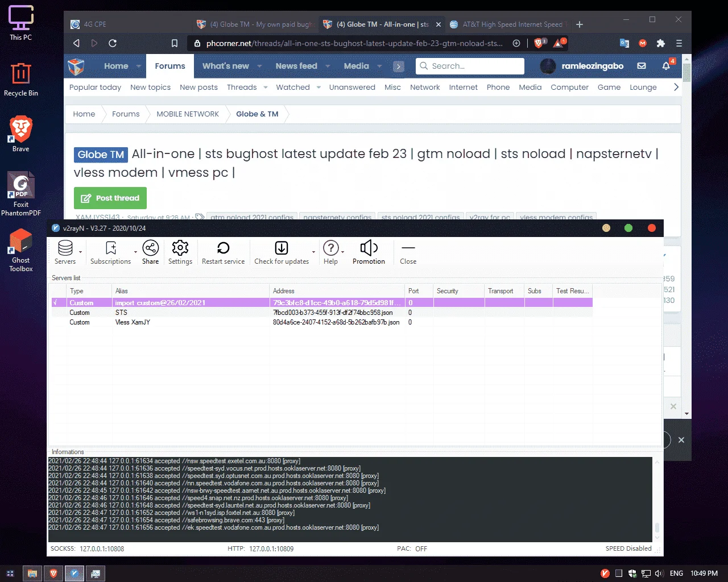Open the Globe & TM breadcrumb link
This screenshot has height=582, width=728.
[257, 114]
